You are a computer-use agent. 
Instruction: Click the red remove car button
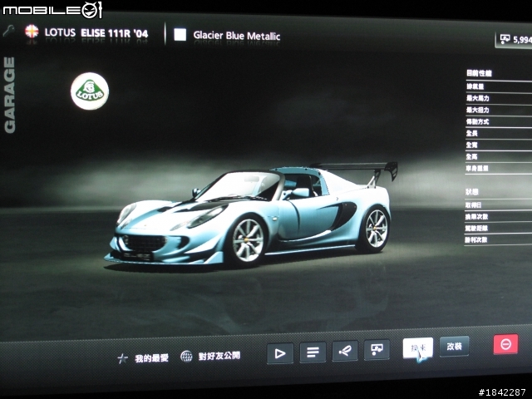[x=505, y=344]
